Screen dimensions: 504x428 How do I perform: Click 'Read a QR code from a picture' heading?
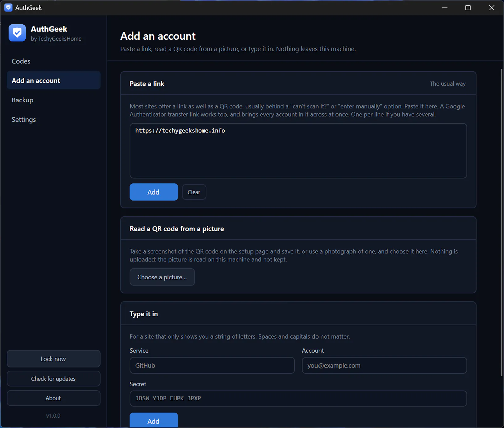[x=177, y=229]
